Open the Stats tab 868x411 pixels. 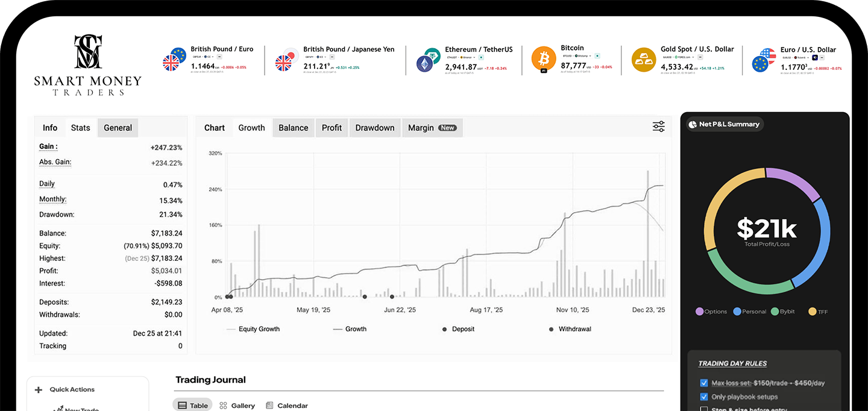click(x=80, y=127)
